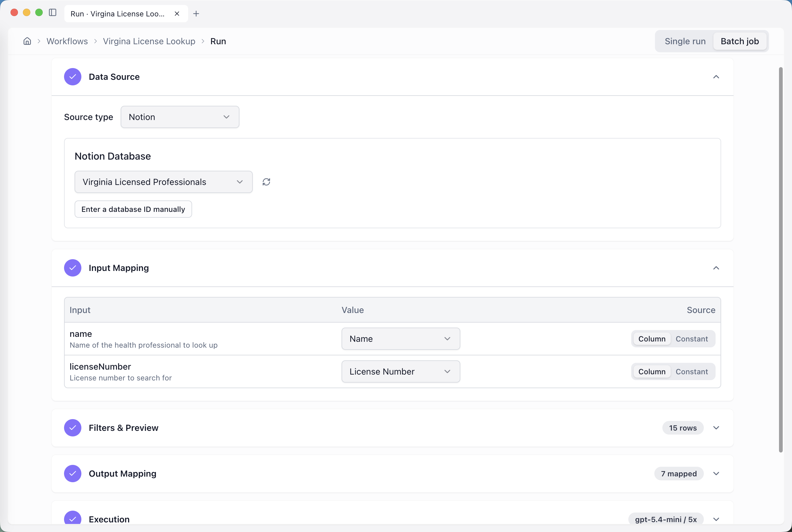792x532 pixels.
Task: Click the Filters & Preview checkmark circle
Action: 73,428
